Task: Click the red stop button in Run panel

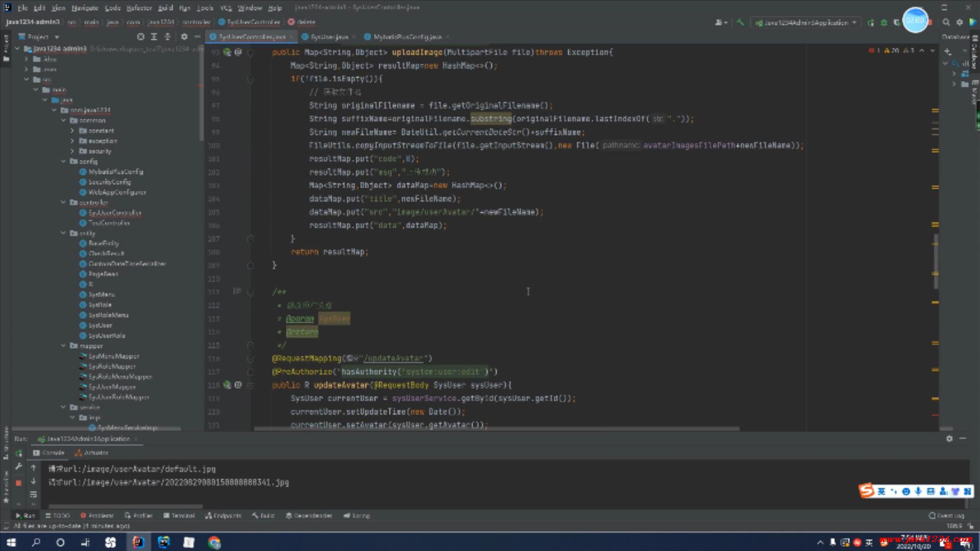Action: (18, 483)
